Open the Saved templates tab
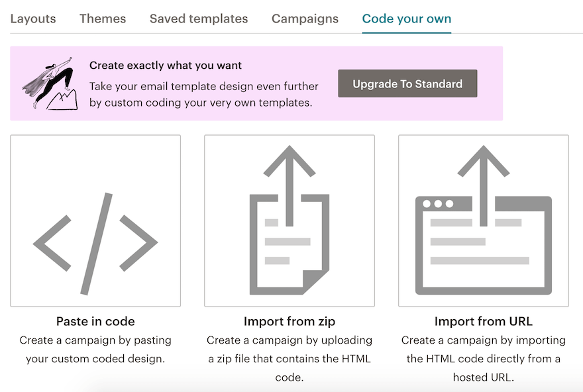583x392 pixels. tap(199, 19)
